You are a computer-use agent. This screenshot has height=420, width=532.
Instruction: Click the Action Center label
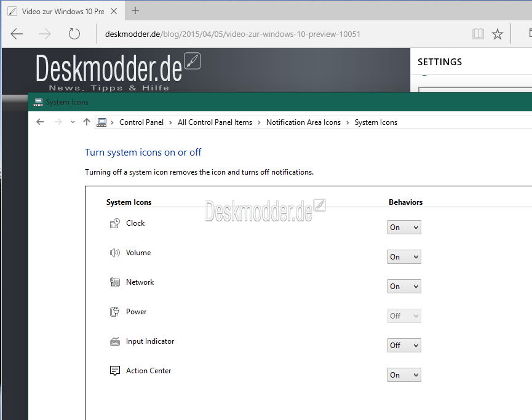pyautogui.click(x=148, y=370)
